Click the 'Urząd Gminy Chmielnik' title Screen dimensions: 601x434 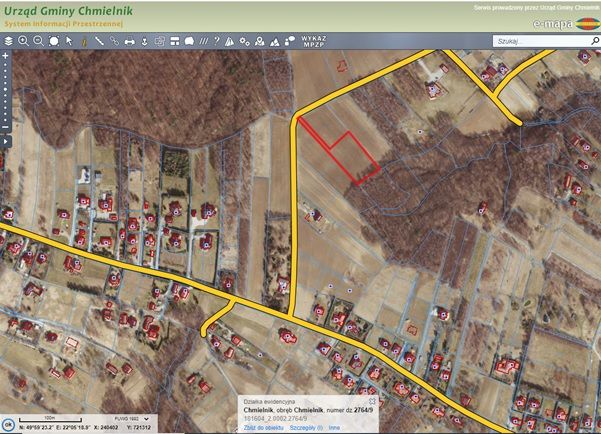point(68,11)
